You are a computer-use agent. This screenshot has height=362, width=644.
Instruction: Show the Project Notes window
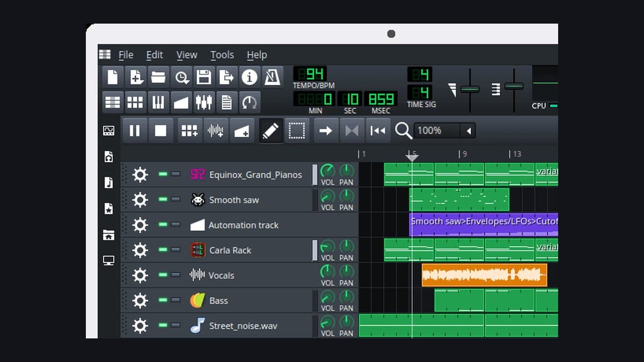pyautogui.click(x=226, y=102)
